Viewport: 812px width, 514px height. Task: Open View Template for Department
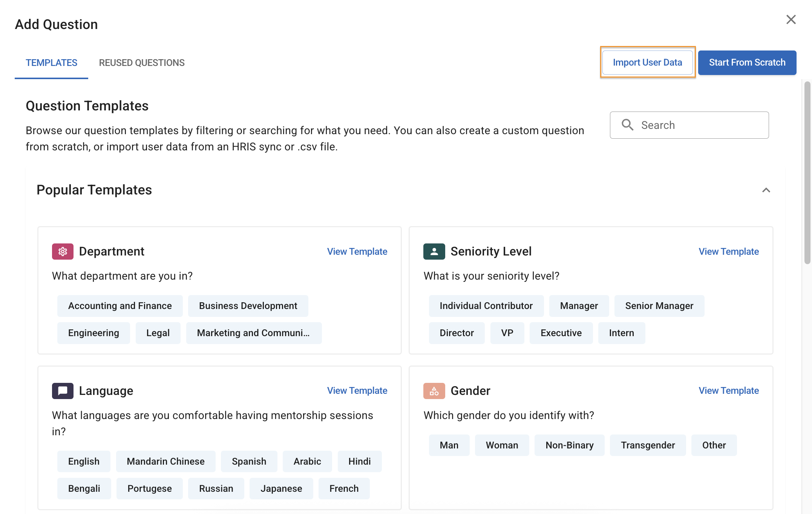tap(357, 252)
